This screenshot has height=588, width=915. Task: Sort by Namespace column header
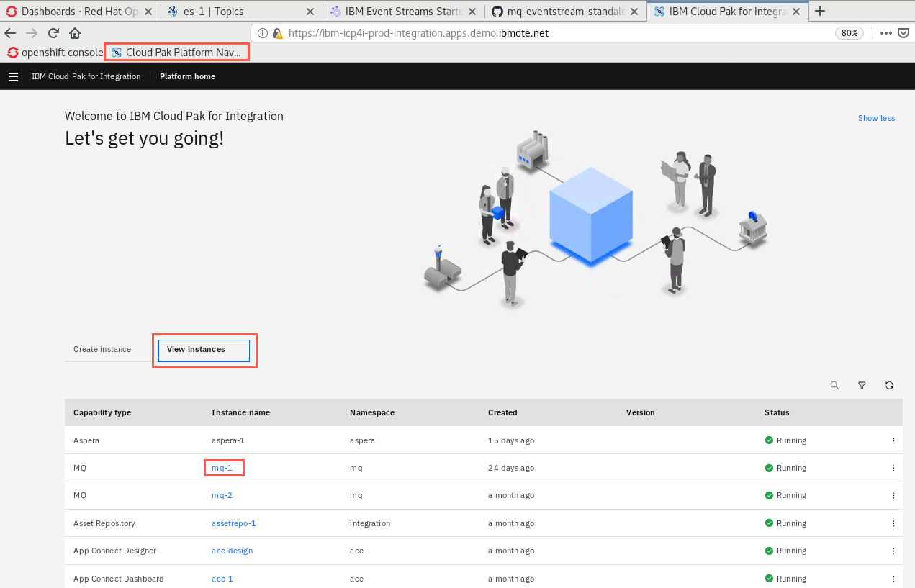tap(372, 412)
